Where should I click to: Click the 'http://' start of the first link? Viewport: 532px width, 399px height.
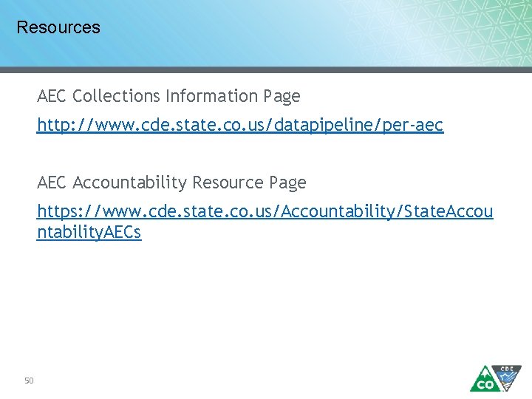(x=65, y=125)
